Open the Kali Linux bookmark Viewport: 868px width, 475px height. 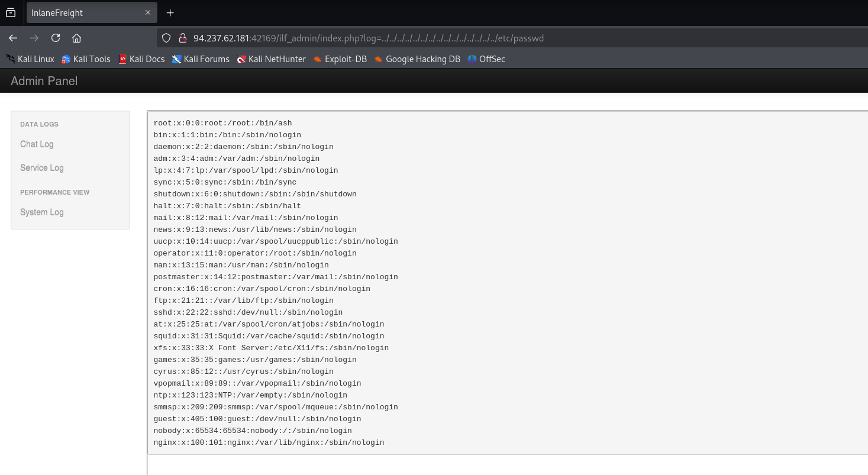(x=30, y=59)
